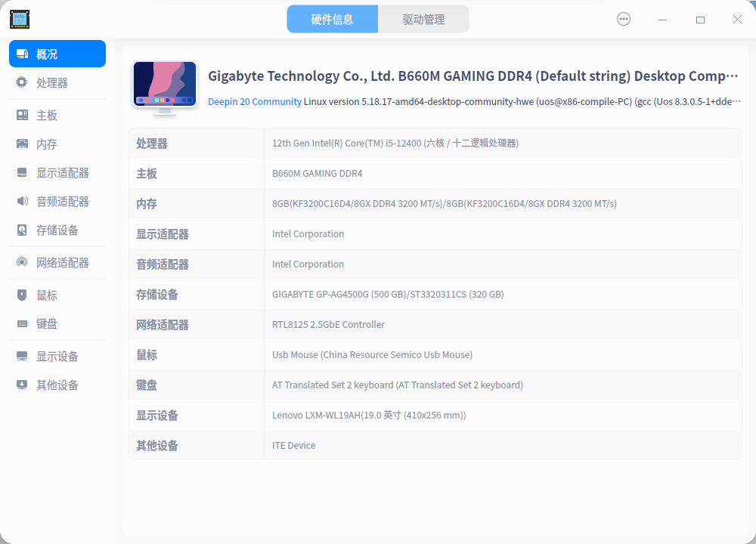The height and width of the screenshot is (544, 756).
Task: Return to 概况 overview via its sidebar icon
Action: [x=21, y=54]
